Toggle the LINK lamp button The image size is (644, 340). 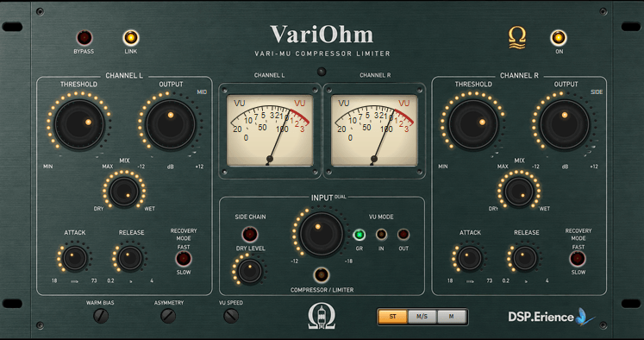(131, 38)
